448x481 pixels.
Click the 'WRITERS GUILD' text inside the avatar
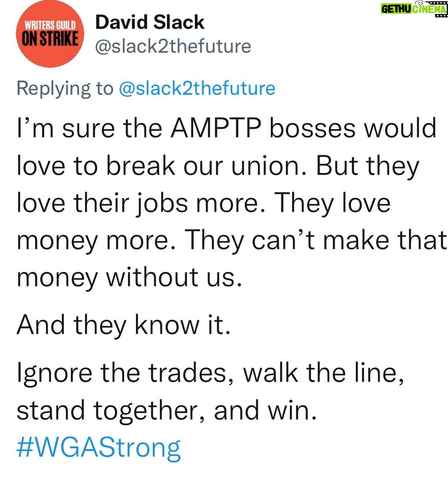click(x=50, y=25)
